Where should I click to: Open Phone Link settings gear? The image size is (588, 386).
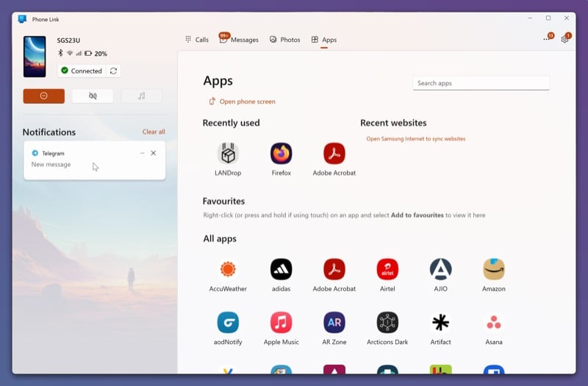(565, 39)
